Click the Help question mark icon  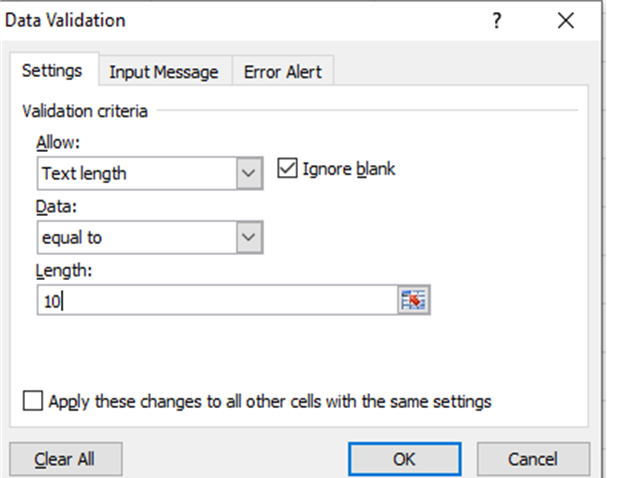(497, 21)
